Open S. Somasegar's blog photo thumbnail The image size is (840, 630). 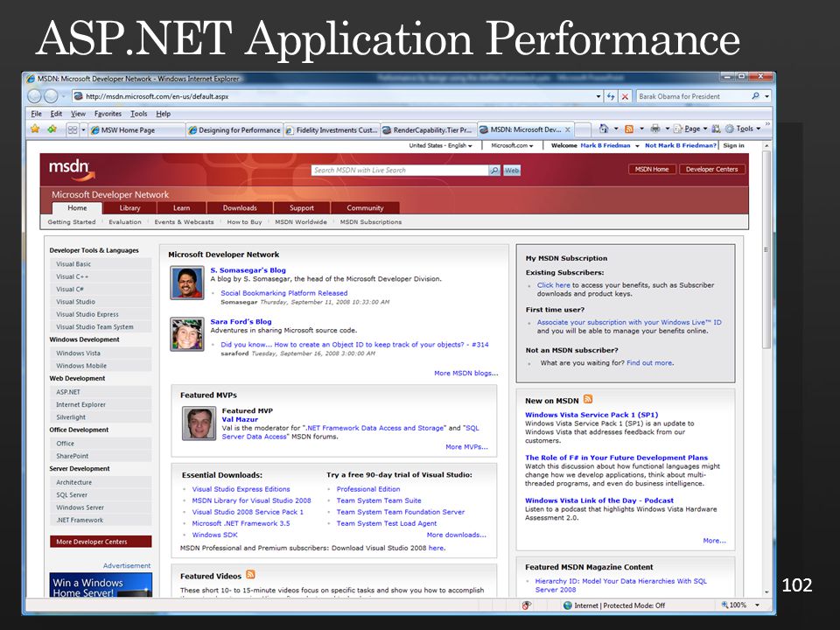click(x=187, y=283)
